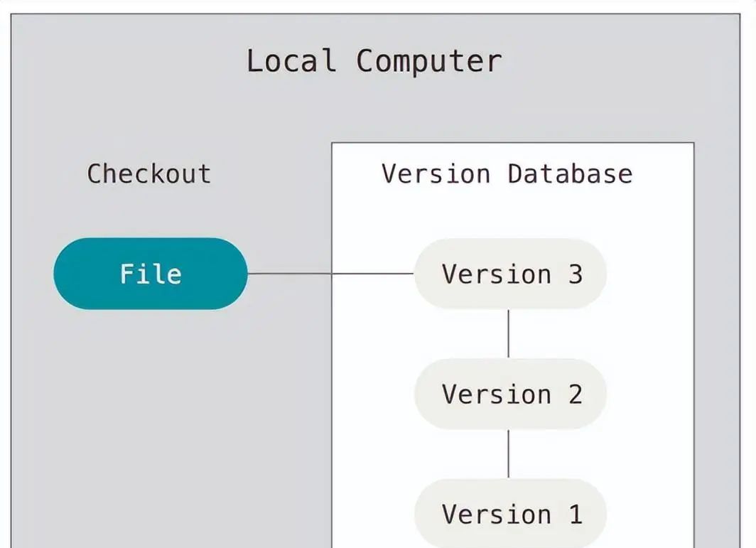Click the empty gray area below the File node
756x548 pixels.
151,412
